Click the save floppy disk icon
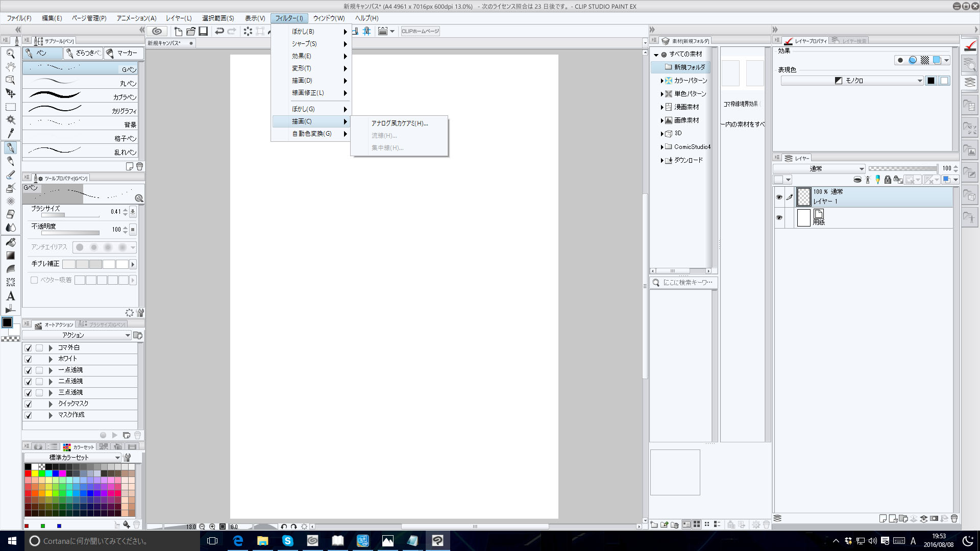Screen dimensions: 980x551 (x=203, y=31)
